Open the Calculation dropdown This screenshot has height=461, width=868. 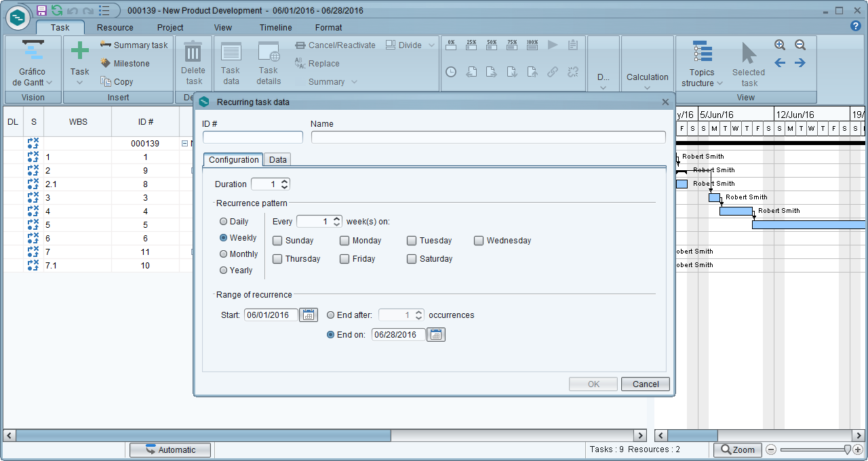click(x=648, y=81)
